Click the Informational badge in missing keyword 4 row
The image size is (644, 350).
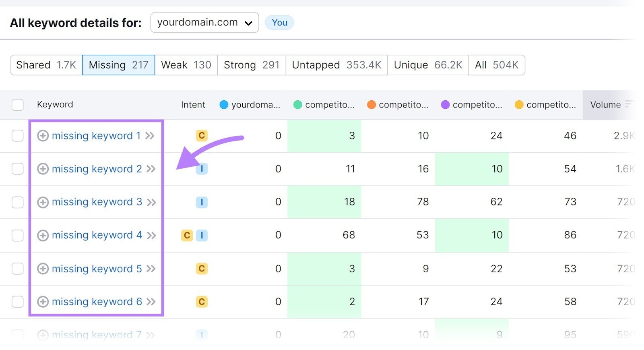pos(202,235)
